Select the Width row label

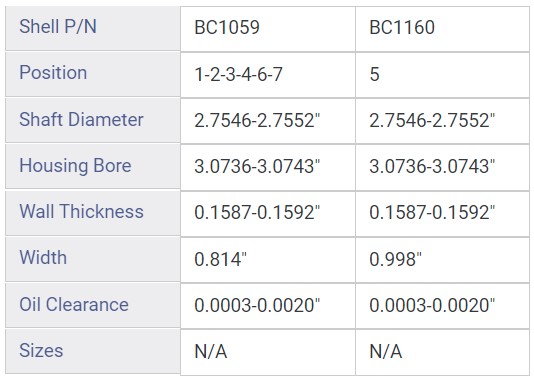(x=43, y=257)
